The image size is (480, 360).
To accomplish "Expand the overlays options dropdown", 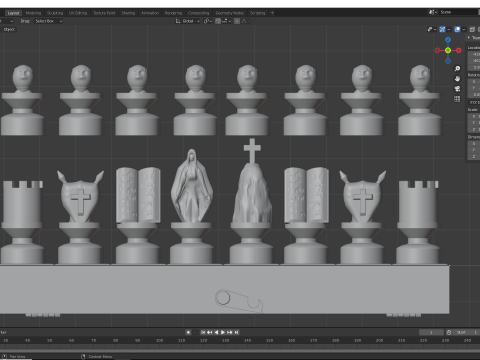I will pyautogui.click(x=464, y=30).
